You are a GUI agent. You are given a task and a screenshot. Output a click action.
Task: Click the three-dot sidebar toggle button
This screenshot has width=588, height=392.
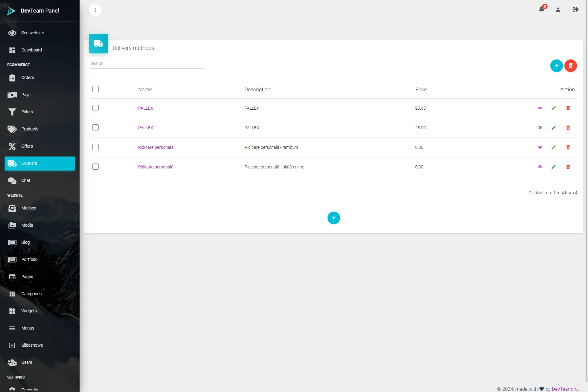(95, 10)
